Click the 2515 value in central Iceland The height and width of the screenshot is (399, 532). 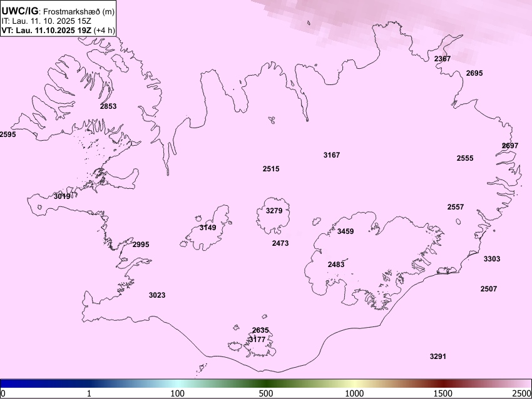[271, 169]
